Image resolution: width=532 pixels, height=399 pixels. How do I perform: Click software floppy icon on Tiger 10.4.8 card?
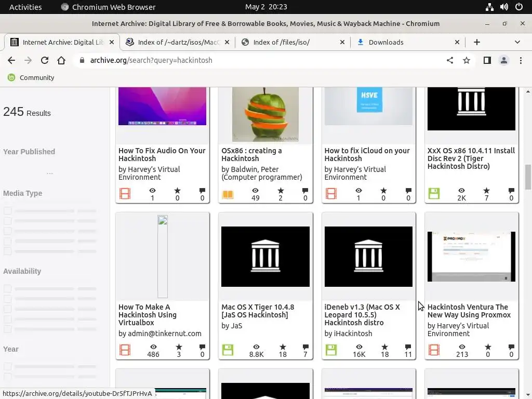228,350
